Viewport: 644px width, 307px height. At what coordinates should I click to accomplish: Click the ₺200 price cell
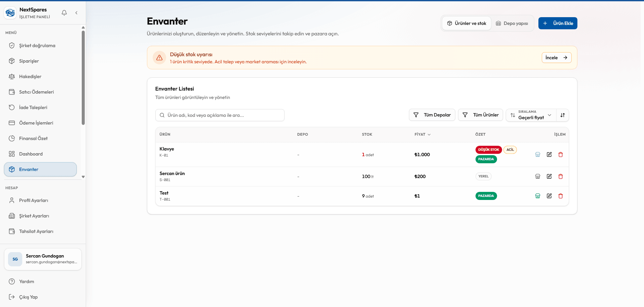420,176
